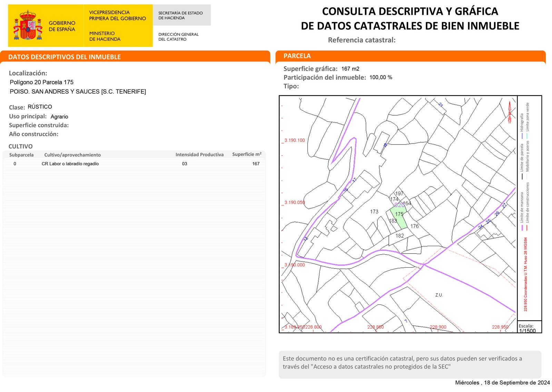This screenshot has height=392, width=552.
Task: Click the 'Superficie m²' column header
Action: pyautogui.click(x=247, y=154)
